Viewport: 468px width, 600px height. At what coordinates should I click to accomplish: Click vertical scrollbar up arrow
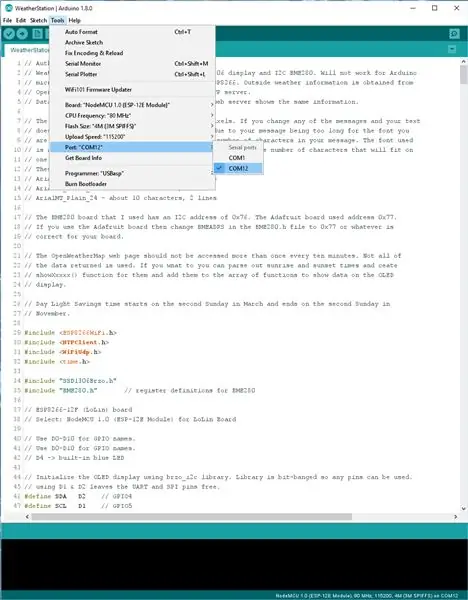click(464, 61)
